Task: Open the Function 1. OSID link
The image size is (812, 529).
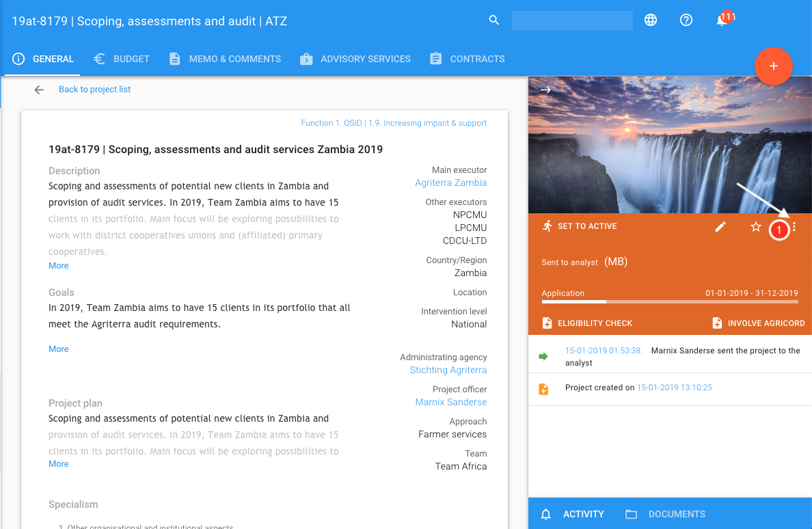Action: tap(394, 123)
